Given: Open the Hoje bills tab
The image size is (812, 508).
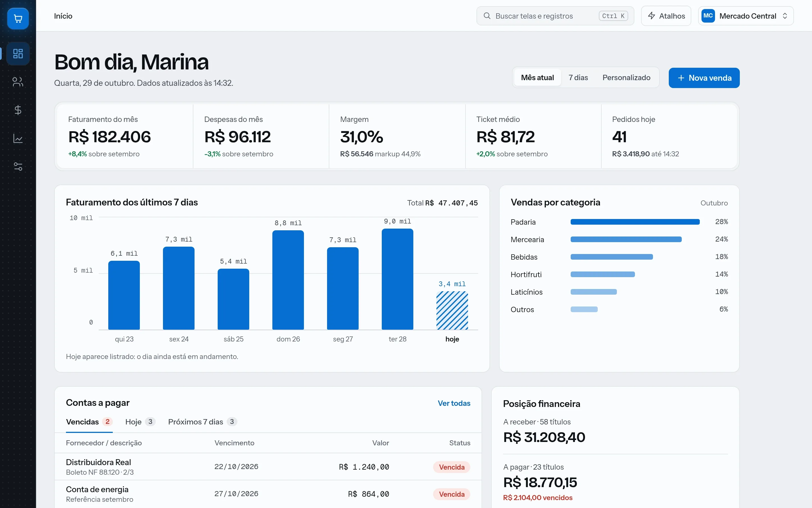Looking at the screenshot, I should 140,422.
